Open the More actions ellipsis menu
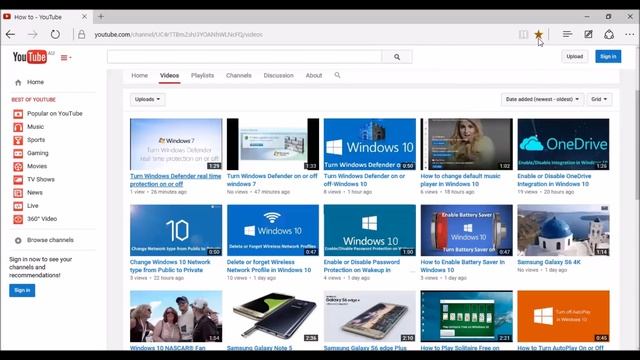640x360 pixels. (x=629, y=34)
